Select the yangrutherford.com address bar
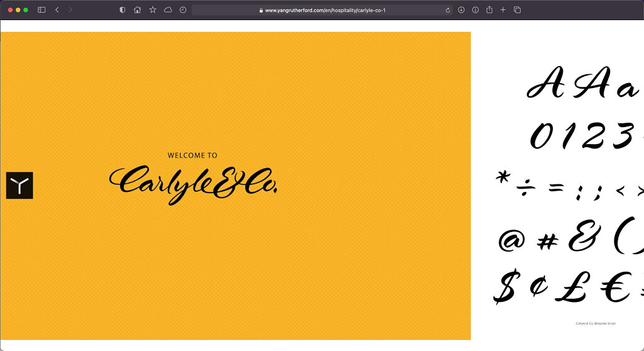 tap(322, 10)
